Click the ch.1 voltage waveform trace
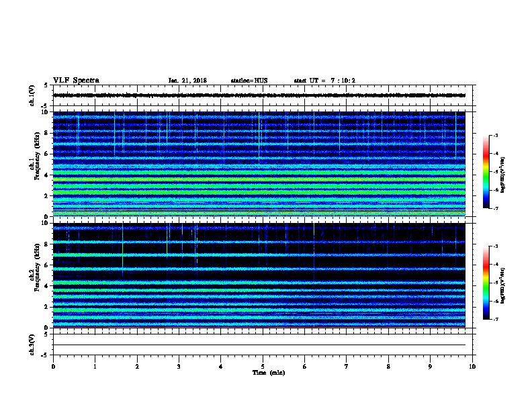Viewport: 532px width, 411px height. (259, 95)
